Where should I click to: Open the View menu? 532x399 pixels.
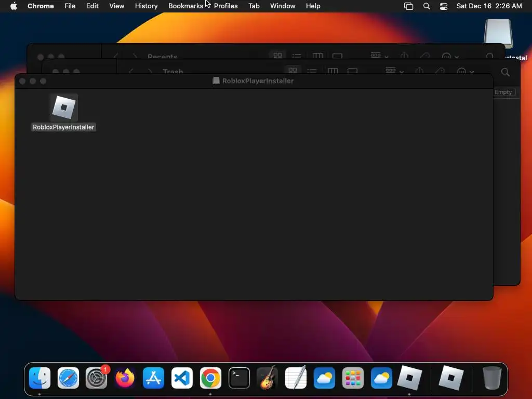click(x=116, y=6)
